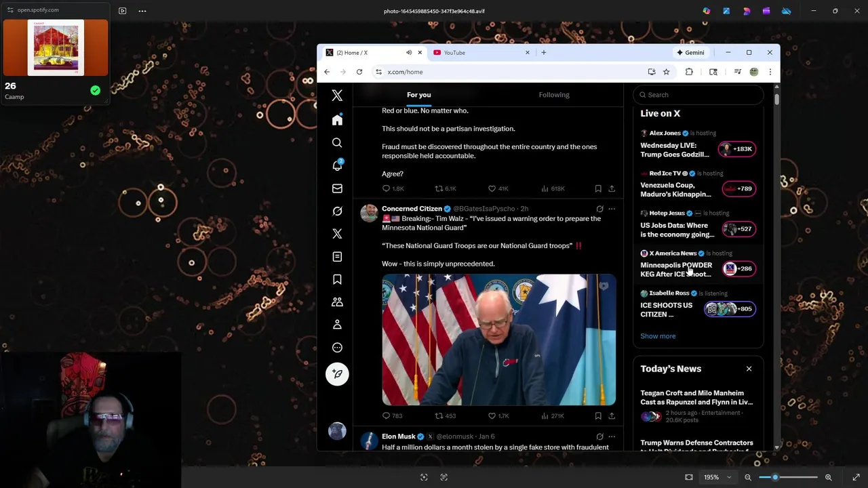Reload the x.com page
Image resolution: width=868 pixels, height=488 pixels.
tap(359, 72)
